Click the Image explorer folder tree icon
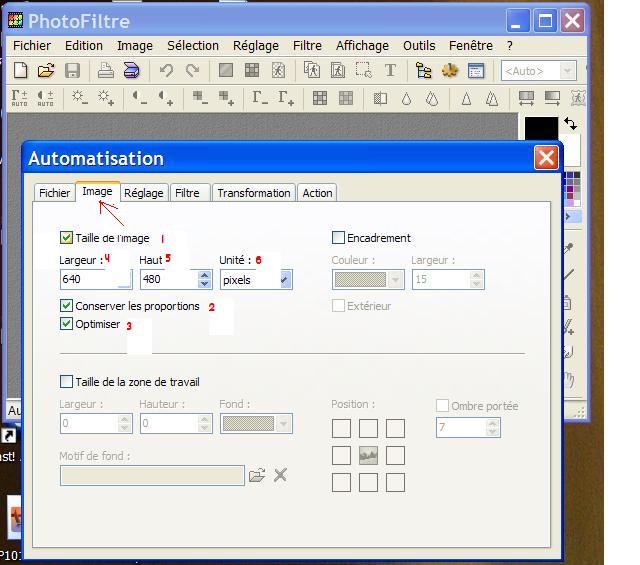The width and height of the screenshot is (640, 565). (424, 70)
